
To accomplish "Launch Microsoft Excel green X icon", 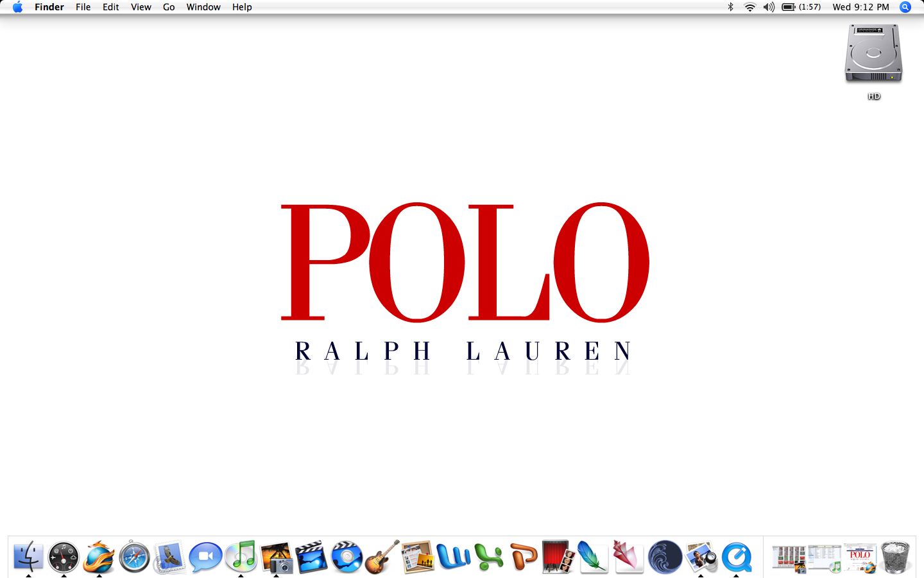I will [x=489, y=557].
